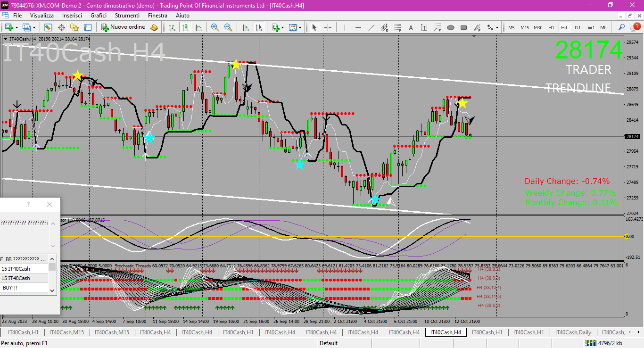Open the templates toolbar icon
644x348 pixels.
(x=293, y=27)
